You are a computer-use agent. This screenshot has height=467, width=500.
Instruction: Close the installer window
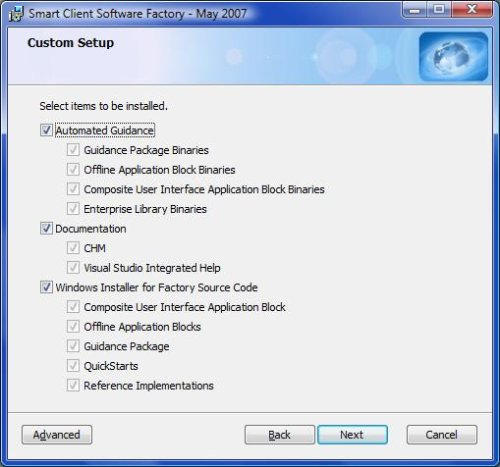[x=471, y=10]
